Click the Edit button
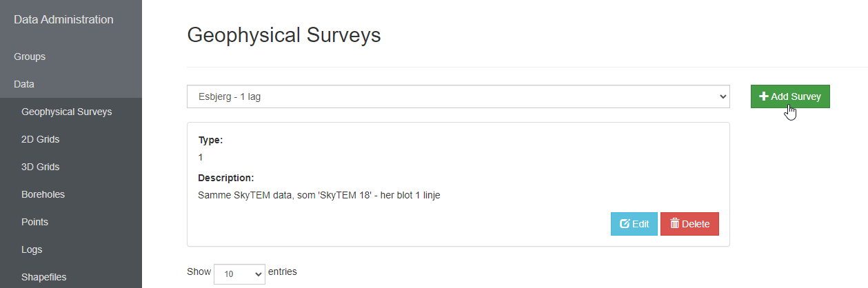Viewport: 868px width, 288px height. point(634,224)
